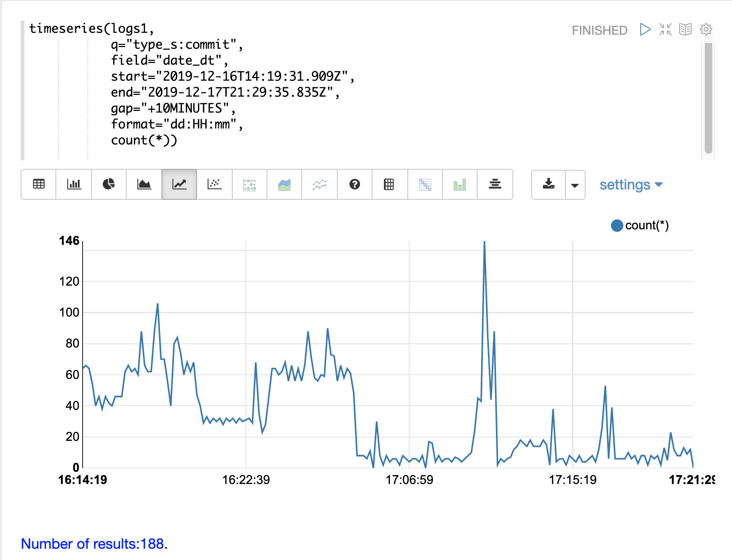Toggle the editor visibility with collapse icon
Screen dimensions: 732x560
[665, 30]
